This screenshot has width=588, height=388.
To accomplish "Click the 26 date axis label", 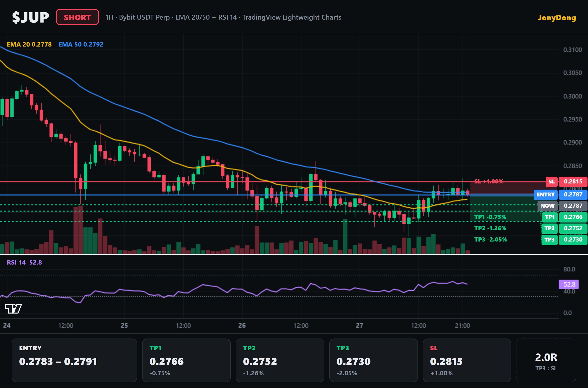I will tap(242, 325).
